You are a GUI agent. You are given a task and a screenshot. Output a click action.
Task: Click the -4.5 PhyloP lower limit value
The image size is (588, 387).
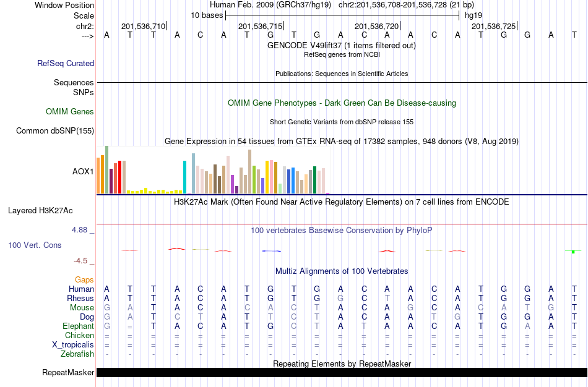[x=80, y=261]
